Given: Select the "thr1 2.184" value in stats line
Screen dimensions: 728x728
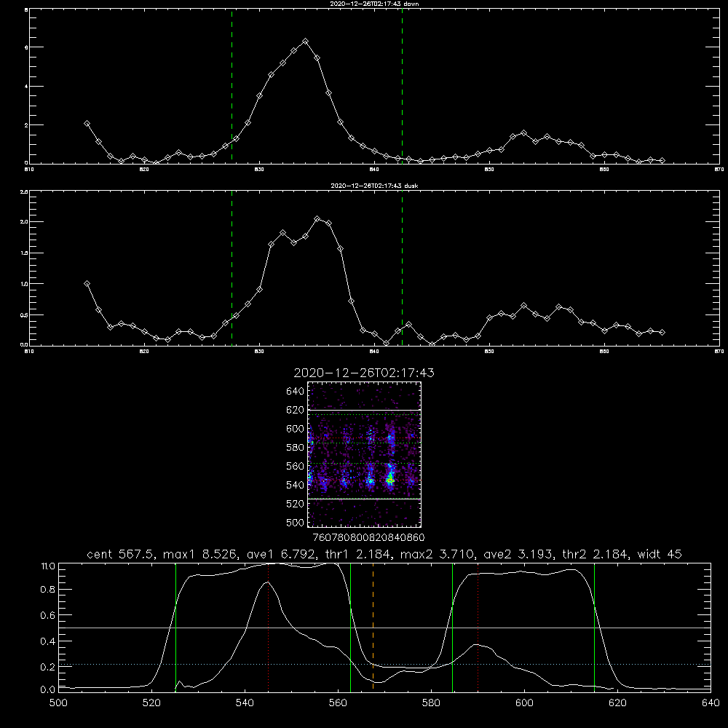Looking at the screenshot, I should (357, 554).
